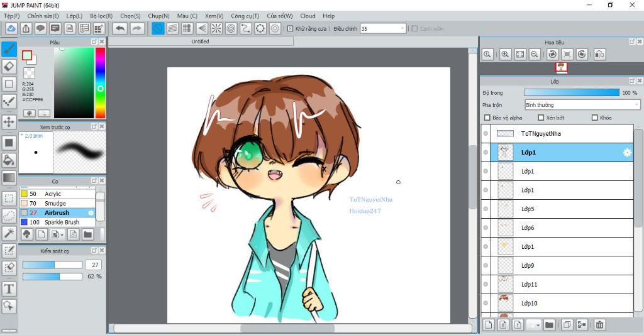Click the brush size value field 27

click(94, 265)
